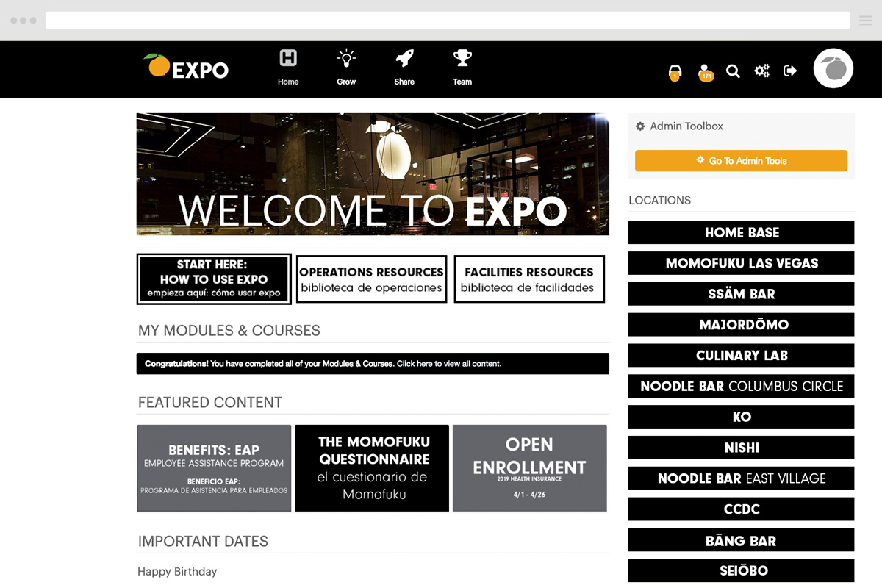882x588 pixels.
Task: Click the browser address bar
Action: pos(447,21)
